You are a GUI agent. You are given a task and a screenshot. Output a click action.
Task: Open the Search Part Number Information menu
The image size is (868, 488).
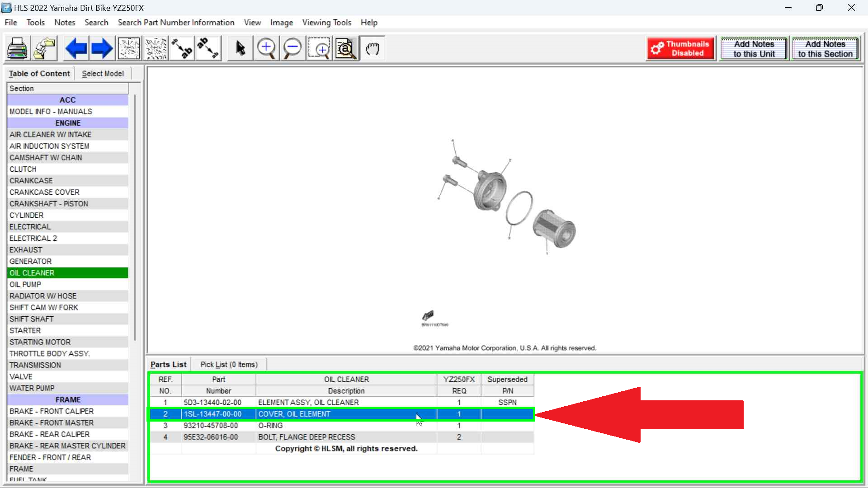point(176,23)
